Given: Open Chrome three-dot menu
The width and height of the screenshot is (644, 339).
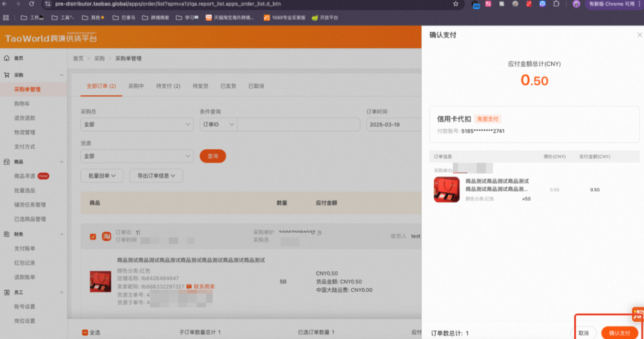Looking at the screenshot, I should pyautogui.click(x=639, y=4).
